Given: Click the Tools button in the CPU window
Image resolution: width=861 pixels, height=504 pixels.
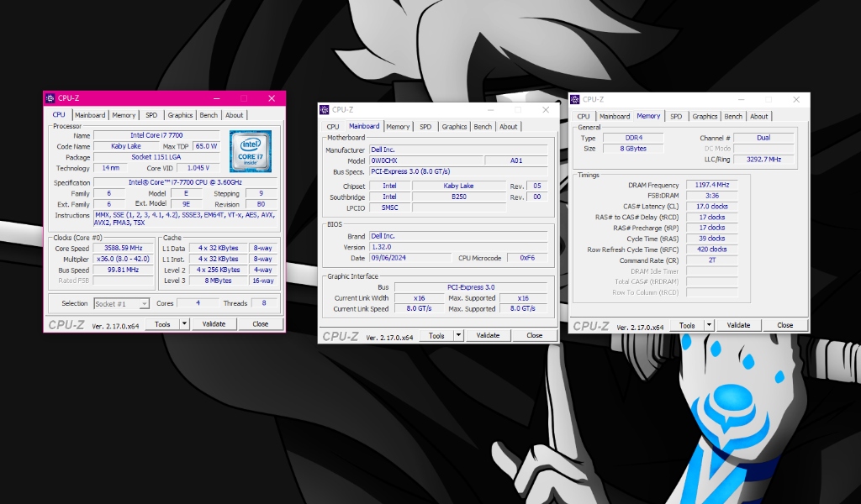Looking at the screenshot, I should [162, 324].
